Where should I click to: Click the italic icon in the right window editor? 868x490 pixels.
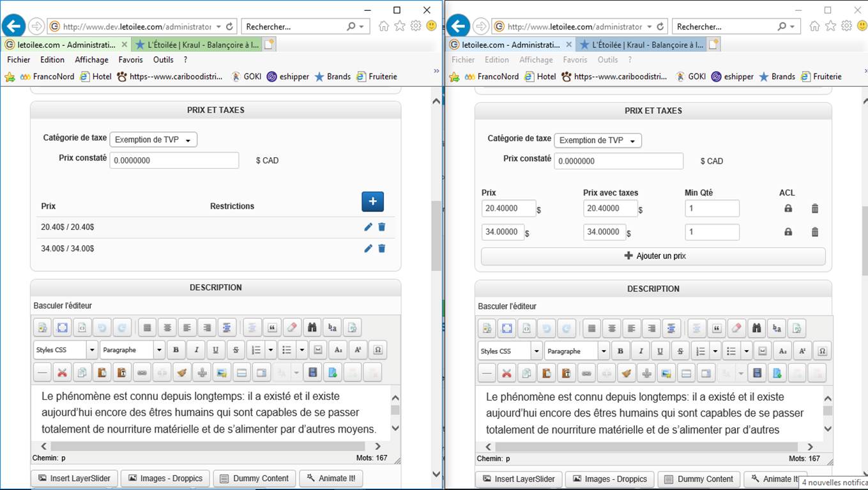click(640, 351)
